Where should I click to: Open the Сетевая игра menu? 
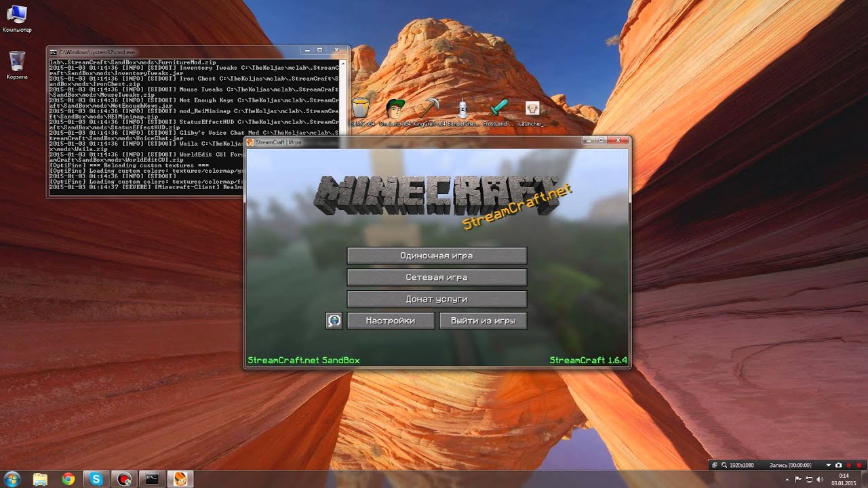point(437,277)
